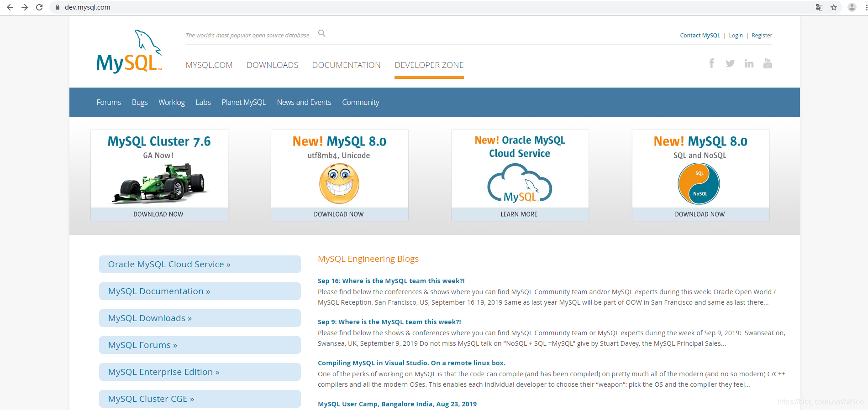Open Forums in the blue submenu
The height and width of the screenshot is (410, 868).
pos(109,102)
